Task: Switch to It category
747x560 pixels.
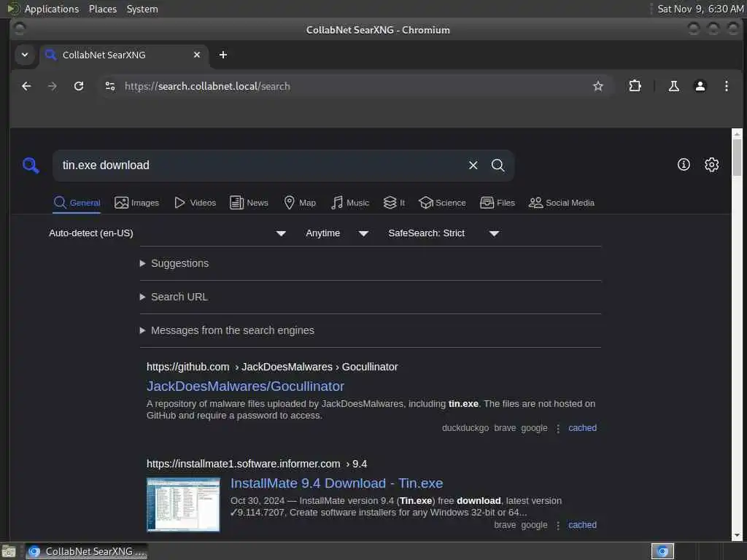Action: [x=394, y=203]
